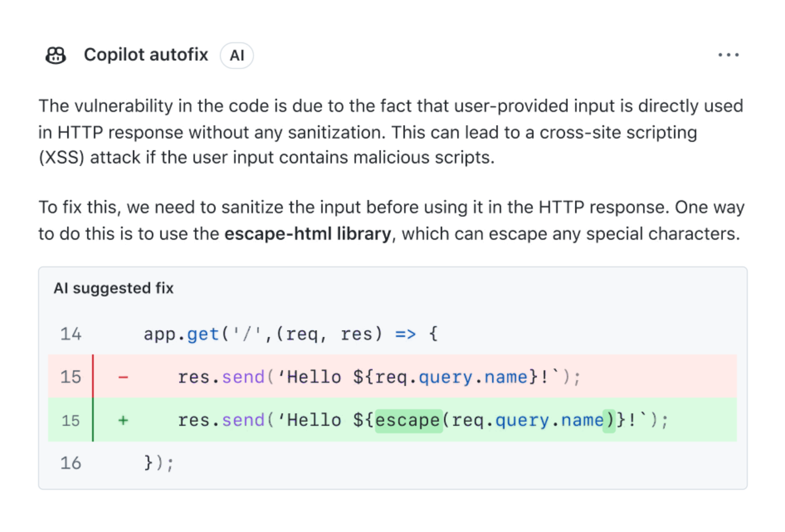Click the paragraph beginning 'To fix this'

pyautogui.click(x=392, y=220)
